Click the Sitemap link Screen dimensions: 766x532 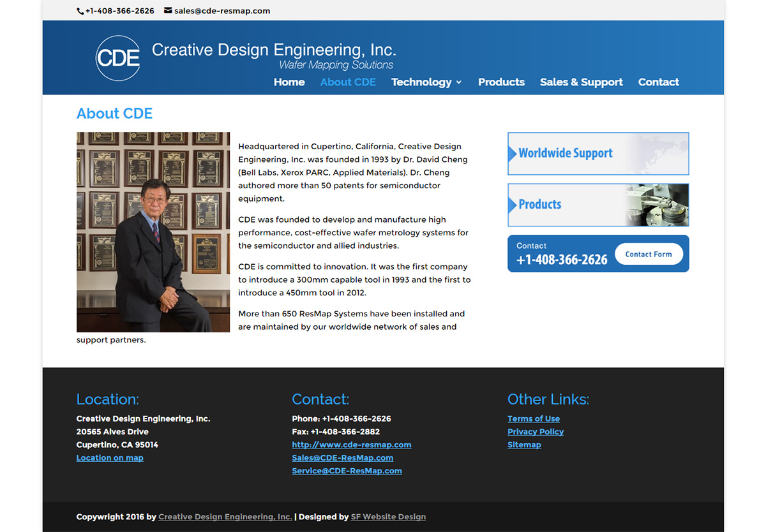point(524,445)
